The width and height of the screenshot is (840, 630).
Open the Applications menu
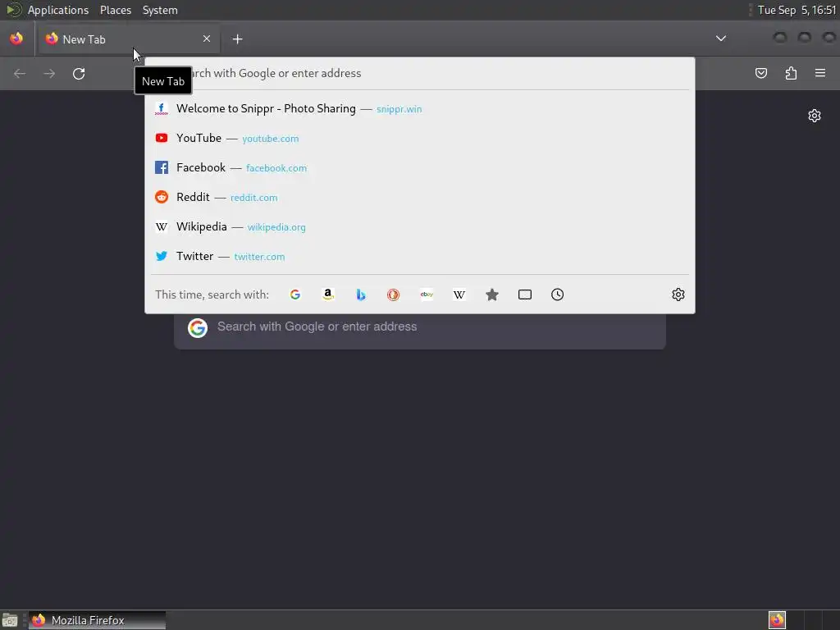(58, 10)
